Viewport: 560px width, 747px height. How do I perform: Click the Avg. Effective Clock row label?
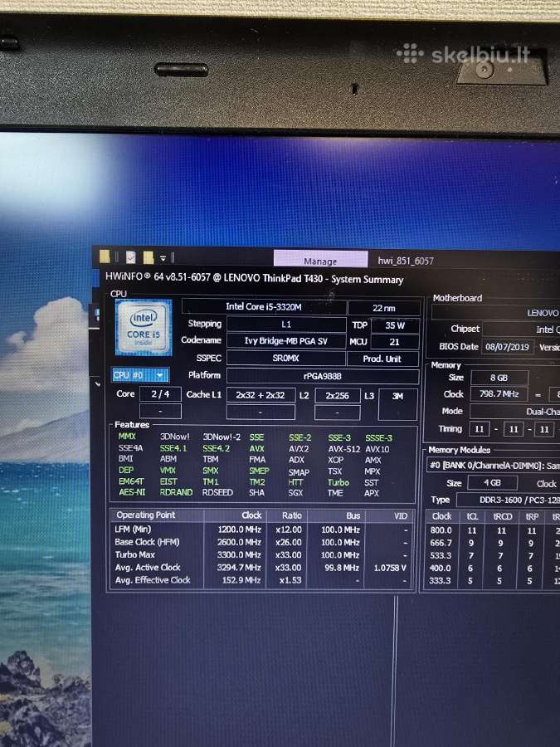pyautogui.click(x=153, y=580)
